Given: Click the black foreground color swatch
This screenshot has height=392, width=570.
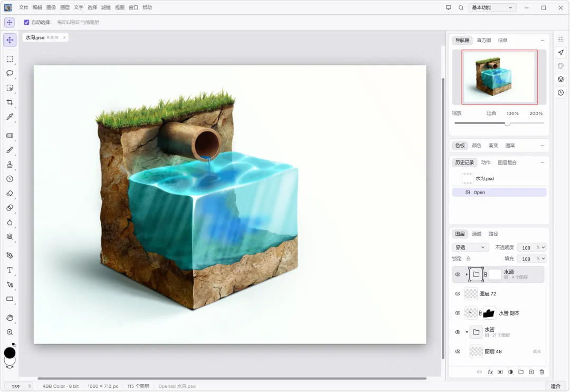Looking at the screenshot, I should [x=10, y=353].
